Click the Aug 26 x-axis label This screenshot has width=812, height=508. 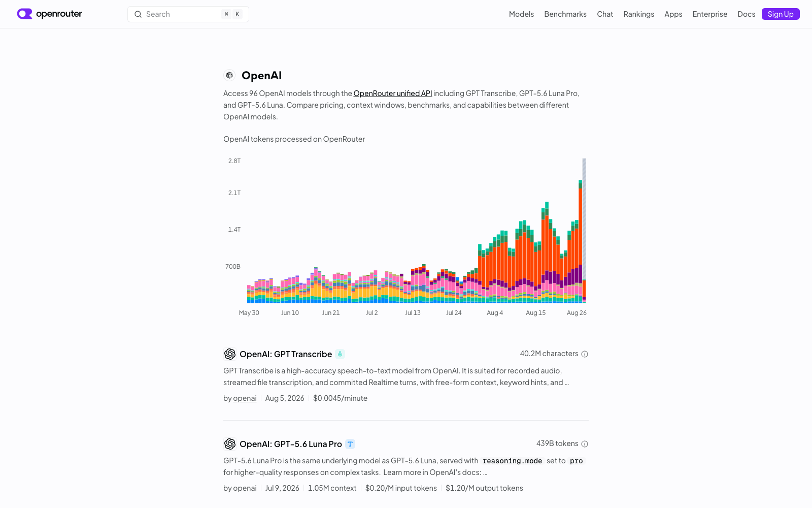[x=577, y=313]
